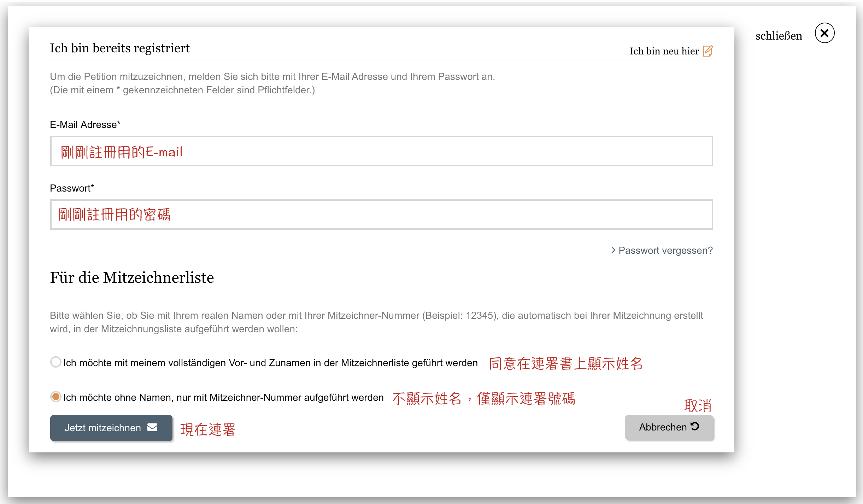This screenshot has height=504, width=863.
Task: Focus the E-Mail Adresse input field
Action: [381, 151]
